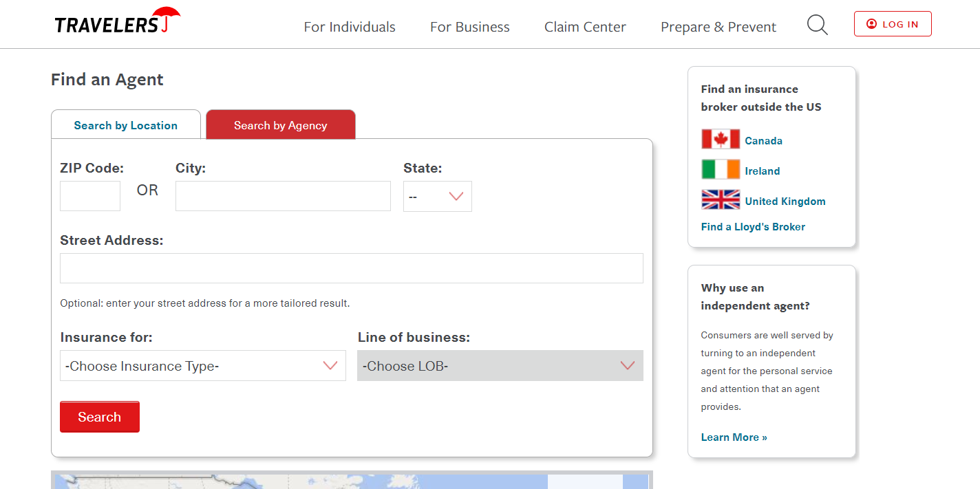Click the United Kingdom flag icon
The width and height of the screenshot is (980, 489).
point(721,200)
